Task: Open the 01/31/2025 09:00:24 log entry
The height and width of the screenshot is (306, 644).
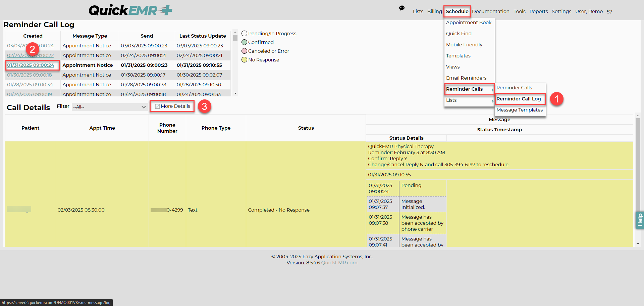Action: point(31,65)
